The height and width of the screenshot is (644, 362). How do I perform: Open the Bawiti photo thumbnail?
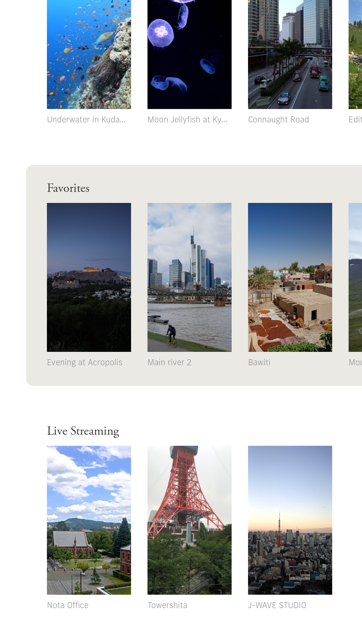tap(290, 277)
